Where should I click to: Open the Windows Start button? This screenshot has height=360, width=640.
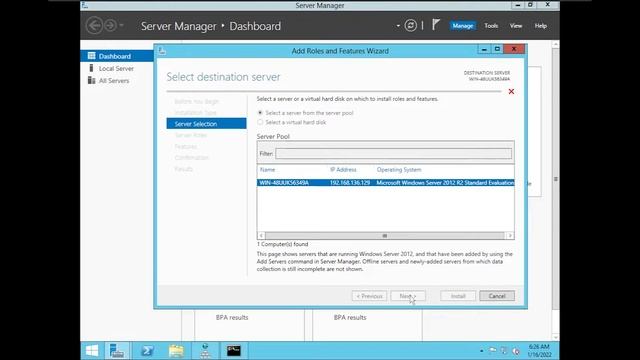[x=92, y=351]
